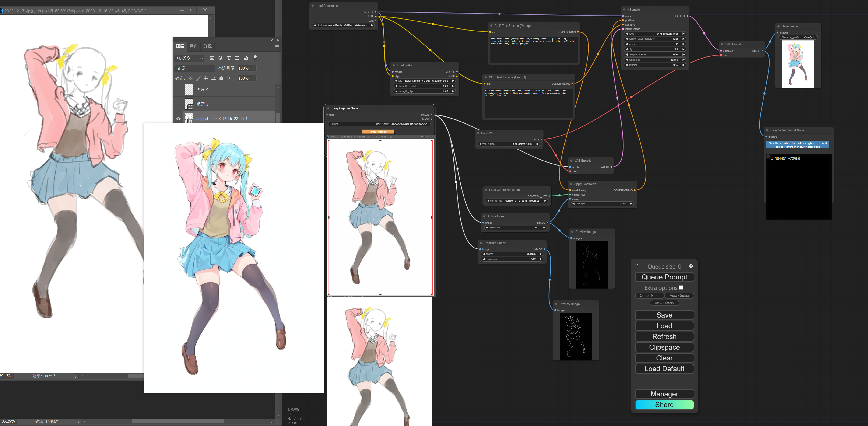Select the pixel layer filter icon
This screenshot has height=426, width=868.
pyautogui.click(x=212, y=58)
